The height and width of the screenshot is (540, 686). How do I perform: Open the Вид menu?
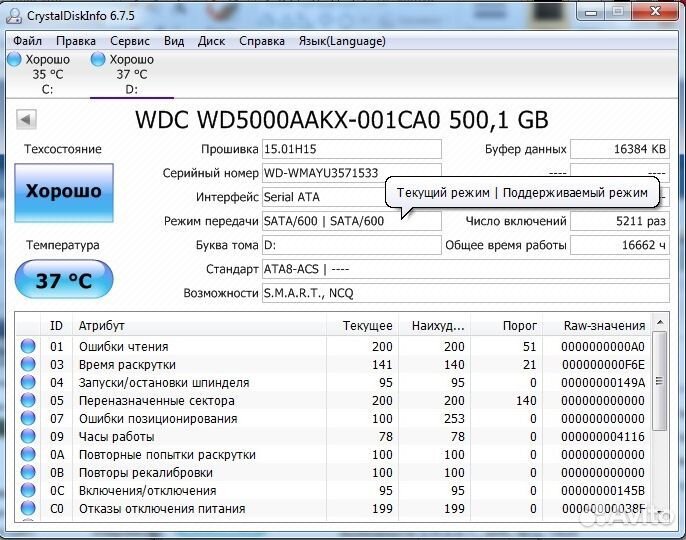click(x=174, y=41)
